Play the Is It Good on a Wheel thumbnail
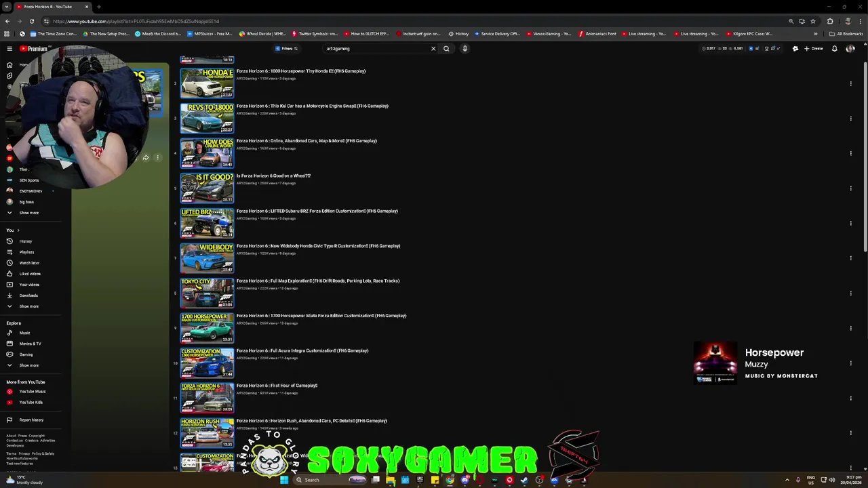Screen dimensions: 868x488 (x=207, y=188)
